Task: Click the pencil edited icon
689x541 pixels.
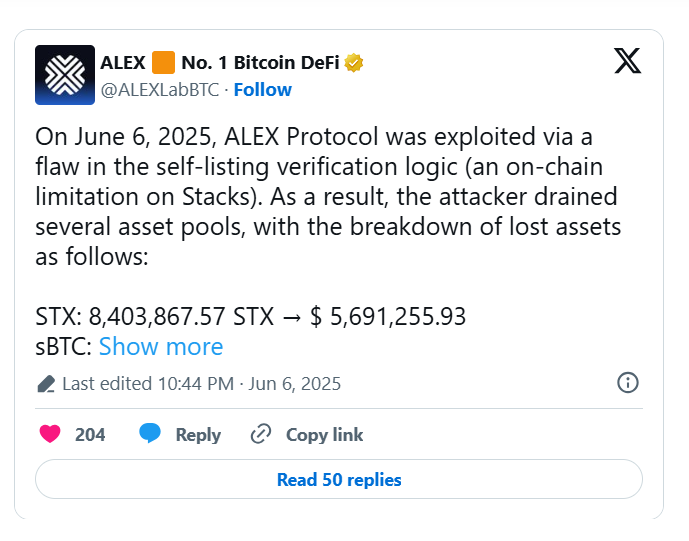Action: pyautogui.click(x=46, y=384)
